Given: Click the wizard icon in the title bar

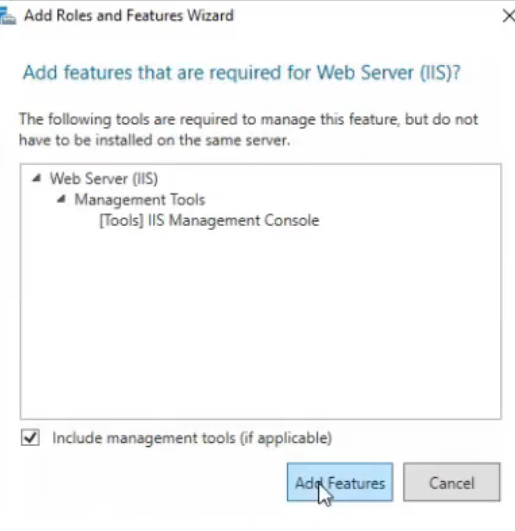Looking at the screenshot, I should coord(7,16).
